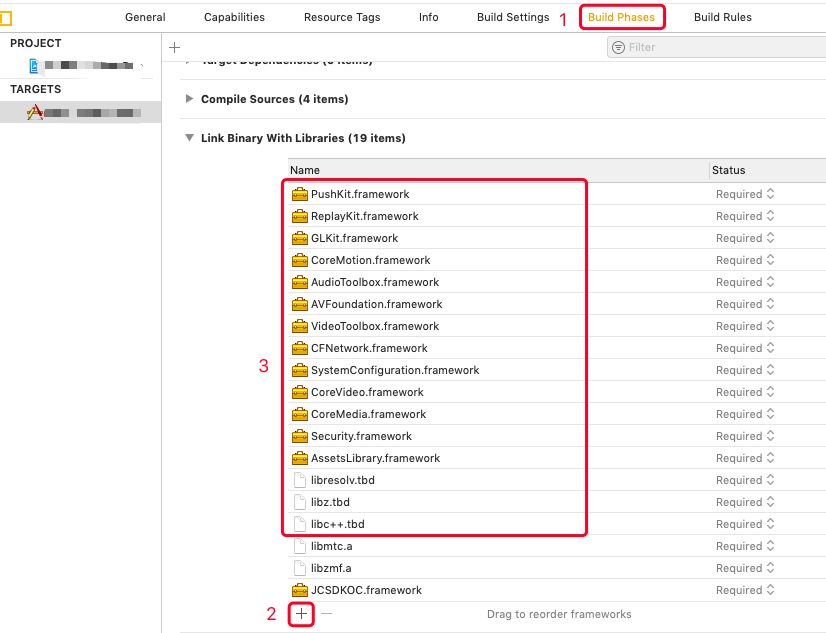Click the AssetsLibrary.framework name text
826x633 pixels.
coord(376,458)
